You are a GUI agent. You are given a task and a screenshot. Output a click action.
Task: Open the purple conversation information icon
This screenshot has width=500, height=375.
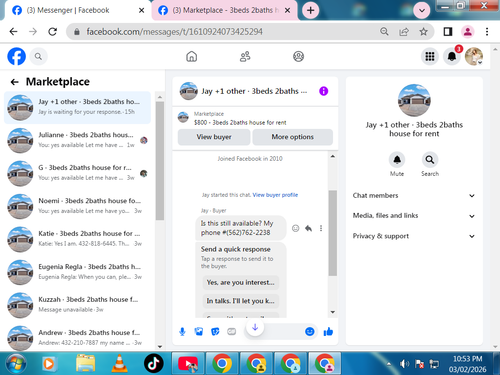(323, 91)
